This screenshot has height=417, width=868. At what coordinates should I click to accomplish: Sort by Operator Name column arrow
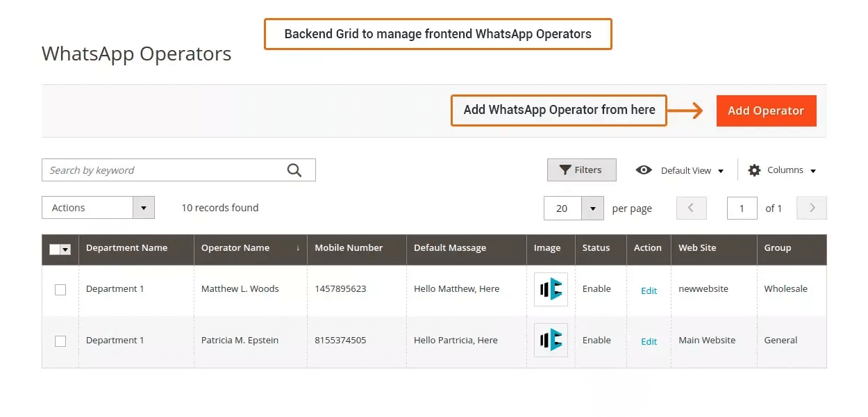[x=298, y=248]
